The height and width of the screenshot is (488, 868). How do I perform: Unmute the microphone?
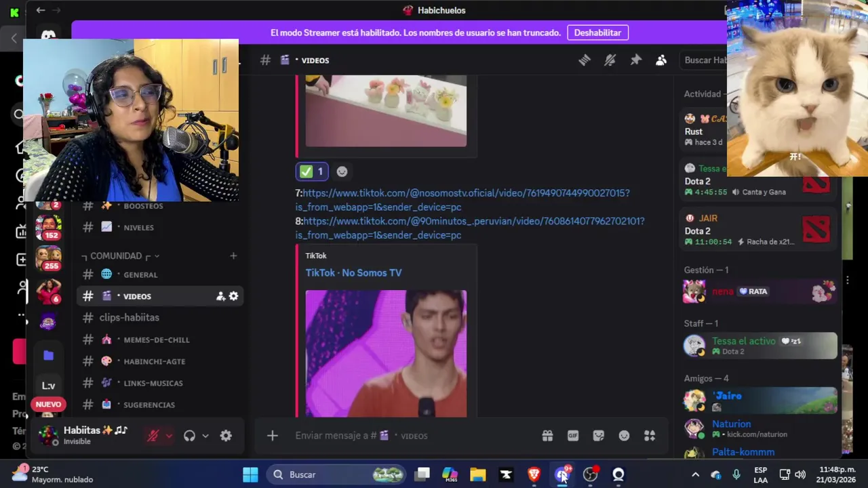tap(153, 436)
